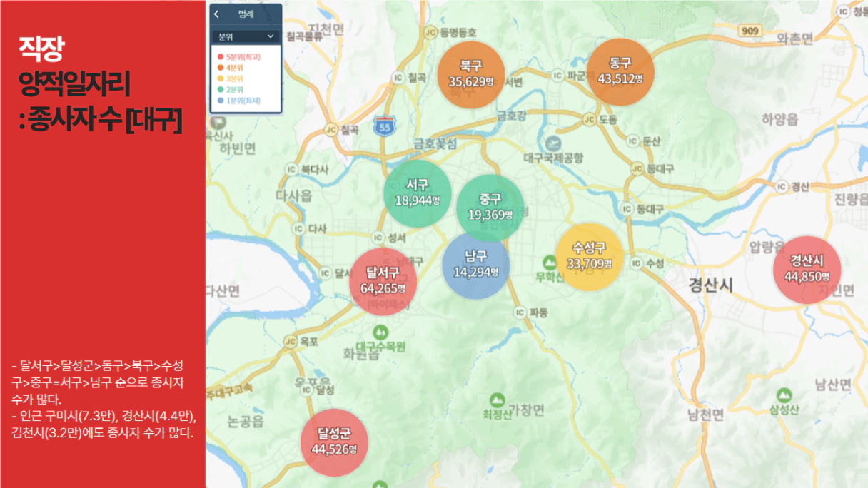Click the orange 4분위 legend dot

pos(221,67)
